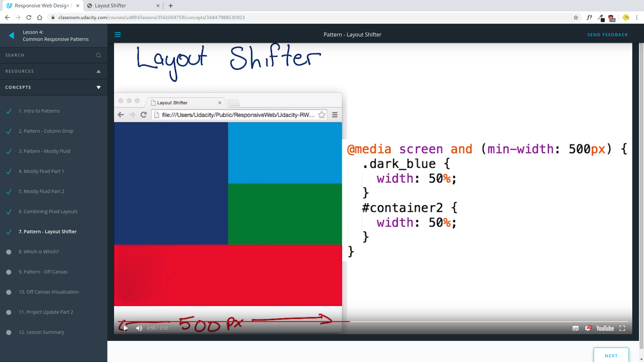This screenshot has height=362, width=644.
Task: Click the browser forward button
Action: (18, 17)
